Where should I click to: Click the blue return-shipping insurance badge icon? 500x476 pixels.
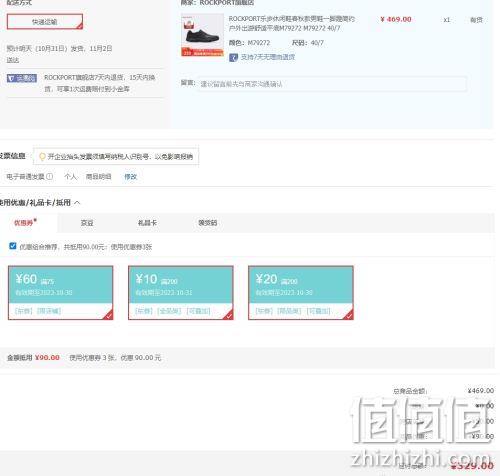click(x=22, y=78)
